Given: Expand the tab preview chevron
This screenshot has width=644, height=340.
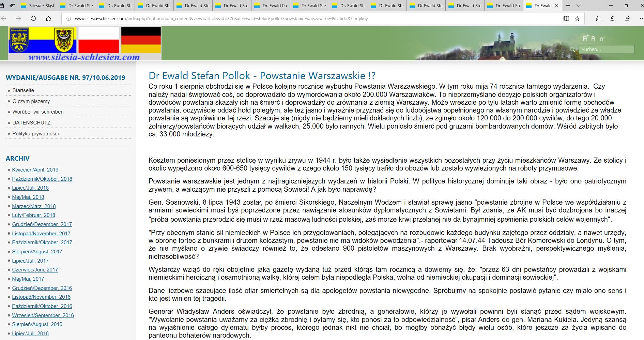Looking at the screenshot, I should tap(579, 6).
